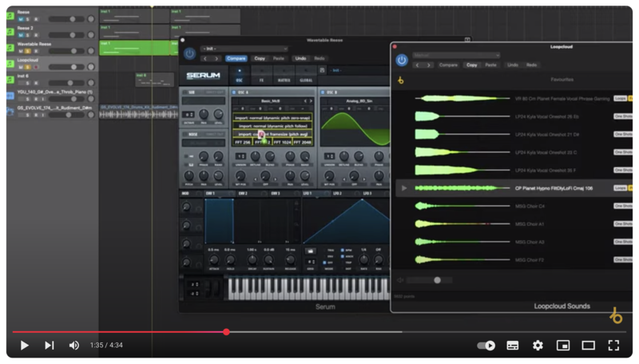This screenshot has height=364, width=639.
Task: Play the YouTube video
Action: pos(24,346)
